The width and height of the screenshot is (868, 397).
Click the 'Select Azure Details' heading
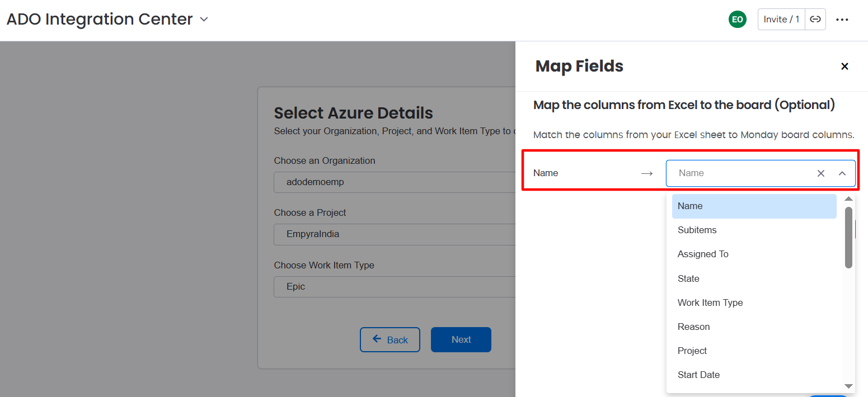point(353,113)
